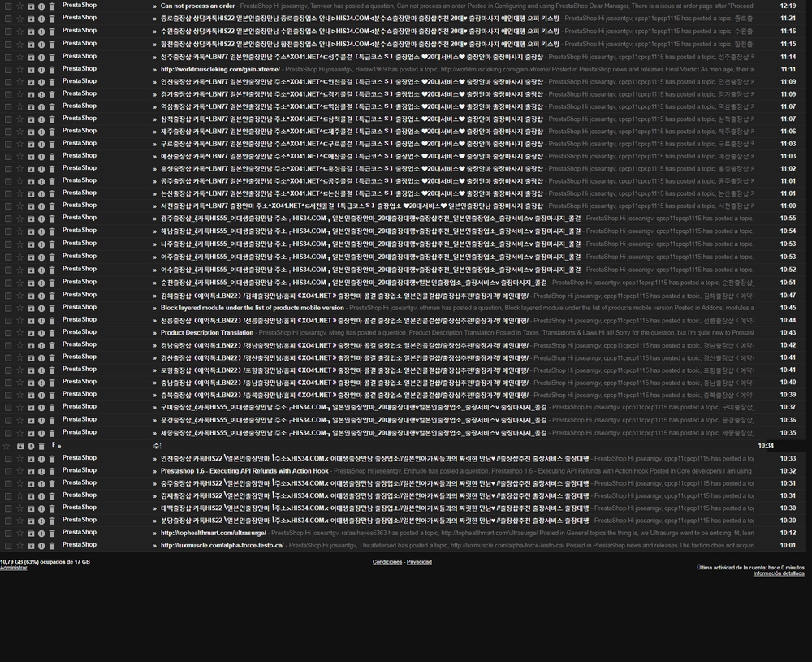Viewport: 812px width, 662px height.
Task: Delete the tophealthmart.com/ultrasurge email
Action: point(52,534)
